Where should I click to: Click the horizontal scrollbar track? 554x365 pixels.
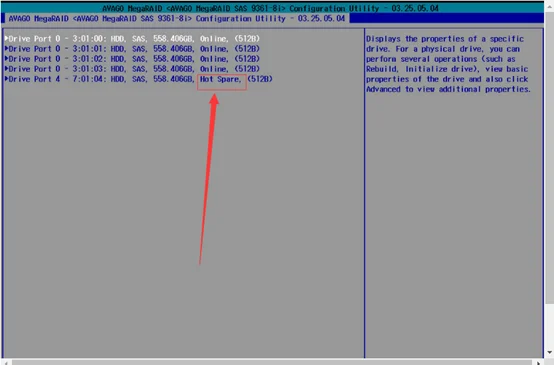click(272, 363)
